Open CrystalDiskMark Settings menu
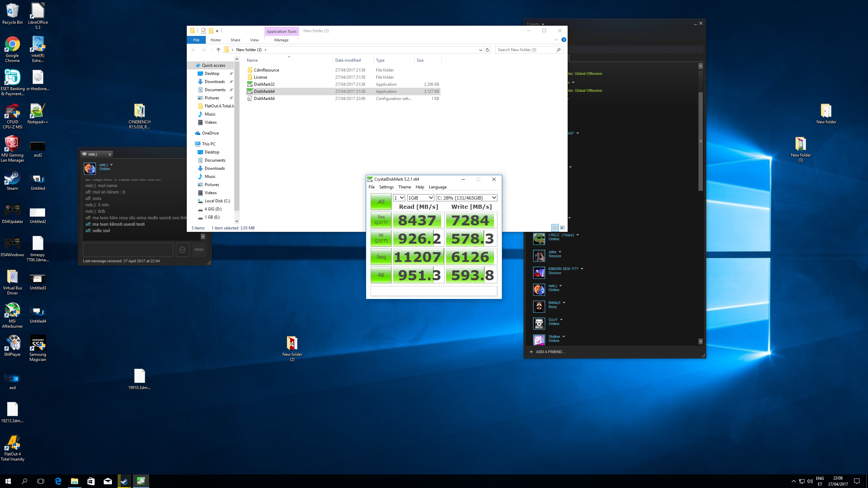The image size is (868, 488). click(387, 187)
